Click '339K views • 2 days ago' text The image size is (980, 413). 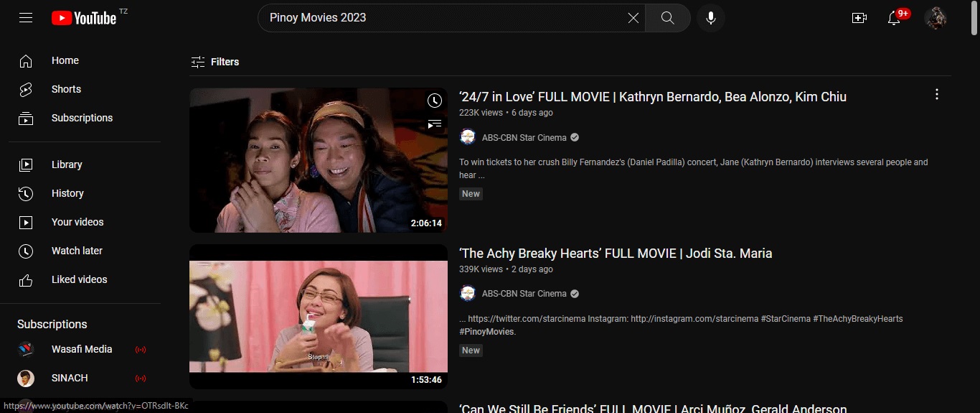pyautogui.click(x=506, y=269)
